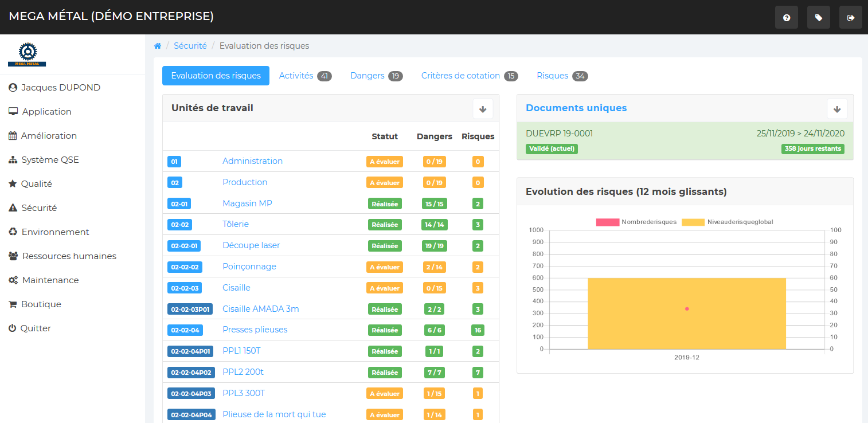Open Jacques DUPOND user menu

click(60, 88)
